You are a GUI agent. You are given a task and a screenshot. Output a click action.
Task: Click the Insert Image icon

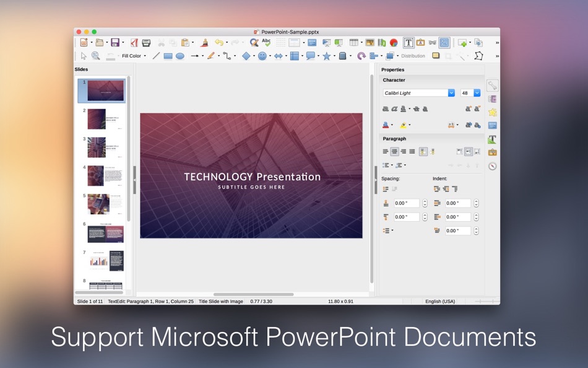370,42
